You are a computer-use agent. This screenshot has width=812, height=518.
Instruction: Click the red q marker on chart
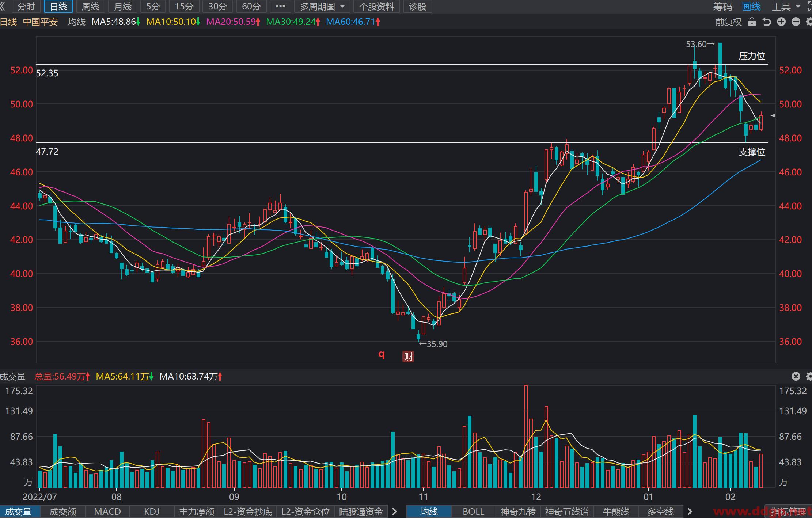pos(382,354)
